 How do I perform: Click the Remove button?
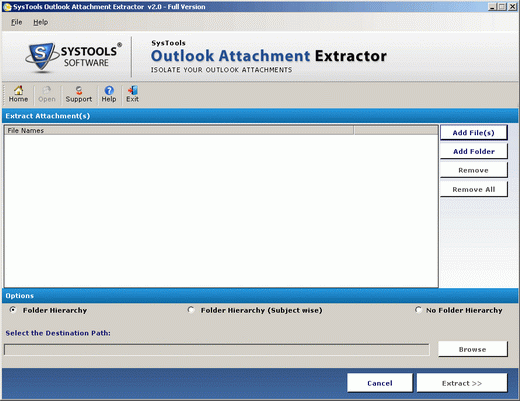(x=474, y=170)
